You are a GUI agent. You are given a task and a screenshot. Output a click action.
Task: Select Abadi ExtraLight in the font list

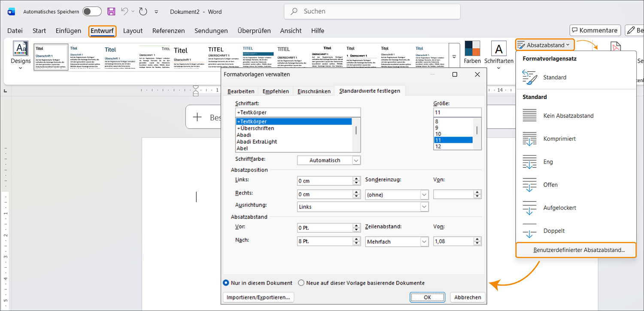[x=294, y=142]
